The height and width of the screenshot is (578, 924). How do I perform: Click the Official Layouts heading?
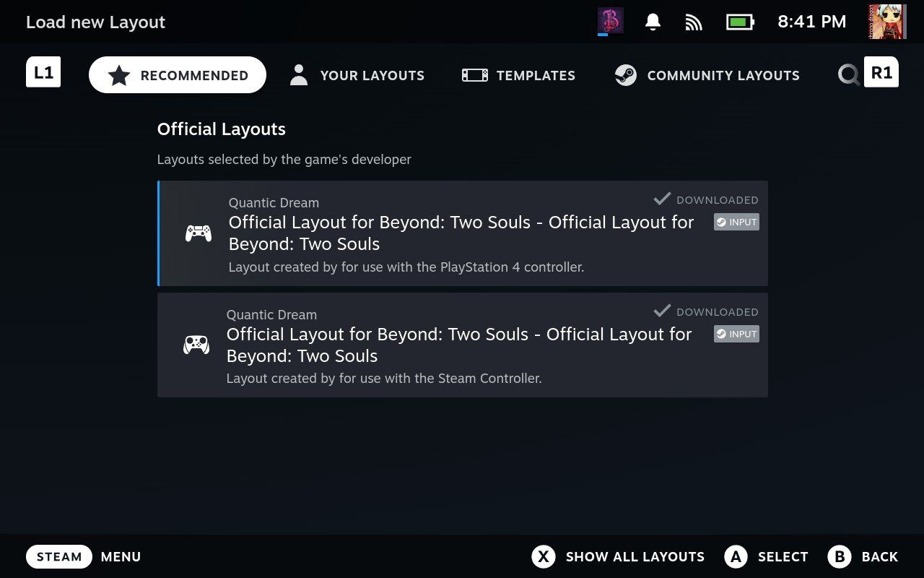tap(222, 129)
